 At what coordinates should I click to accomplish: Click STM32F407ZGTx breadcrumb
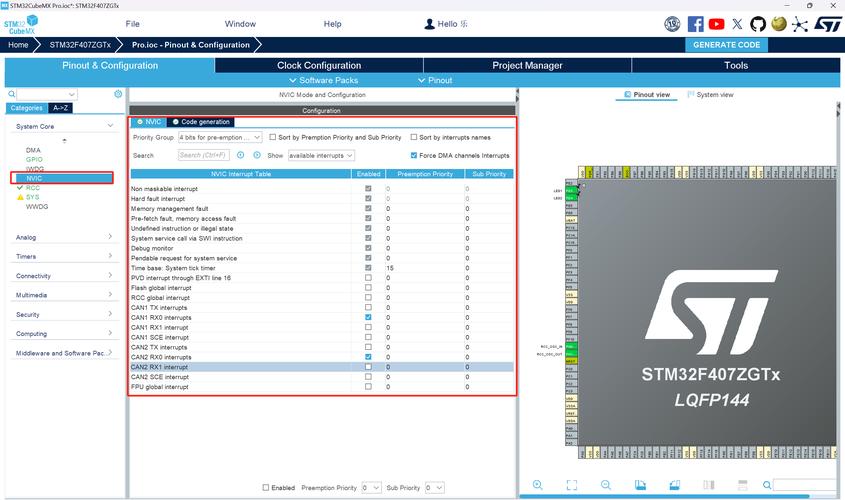(80, 45)
